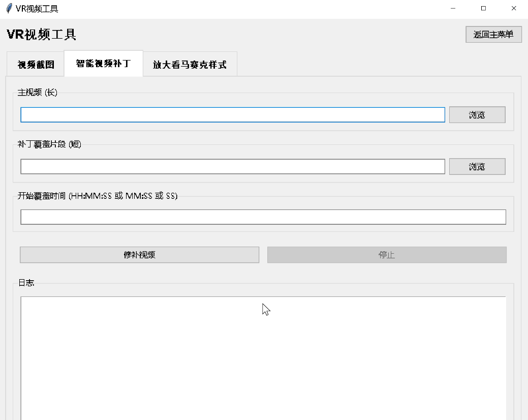Click the 主视频 (长) group label
Viewport: 528px width, 420px height.
point(38,92)
